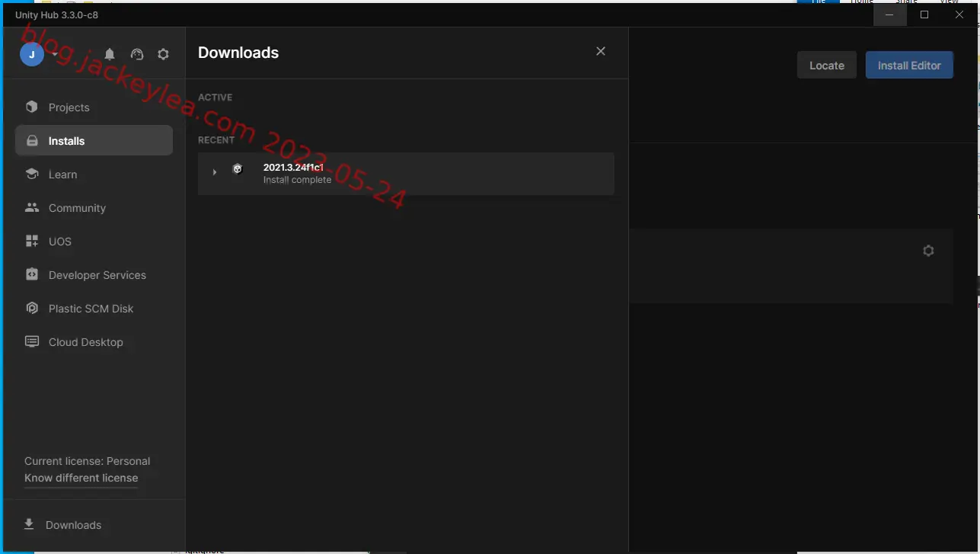Expand the 2021.3.24f1c1 download entry
Image resolution: width=980 pixels, height=554 pixels.
coord(215,172)
